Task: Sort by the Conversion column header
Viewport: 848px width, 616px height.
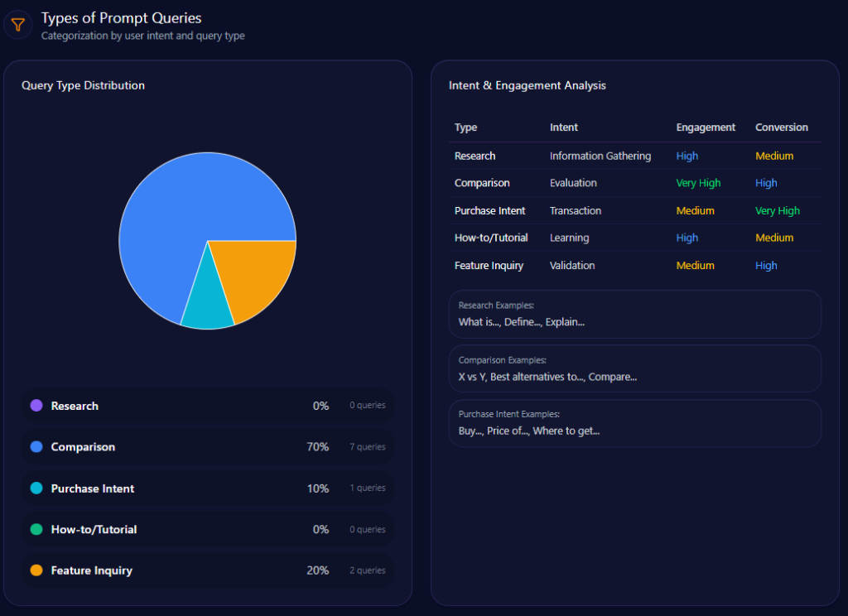Action: [781, 128]
